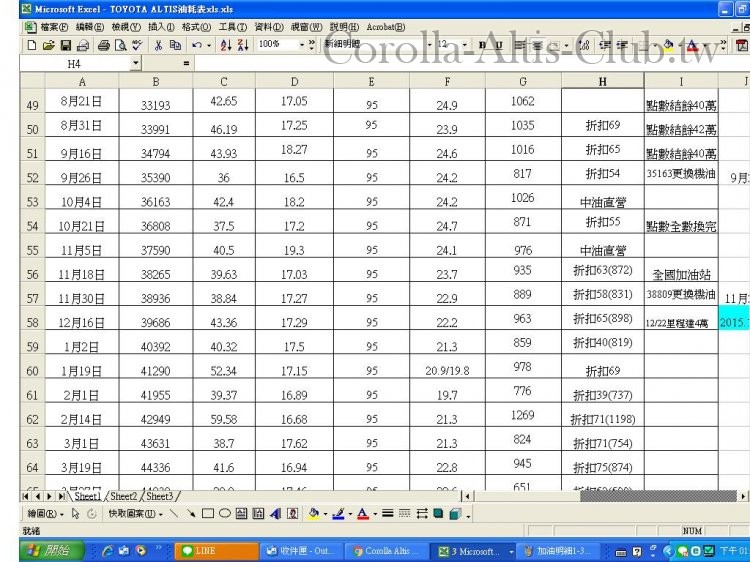Toggle Bold formatting
This screenshot has width=750, height=562.
coord(483,45)
